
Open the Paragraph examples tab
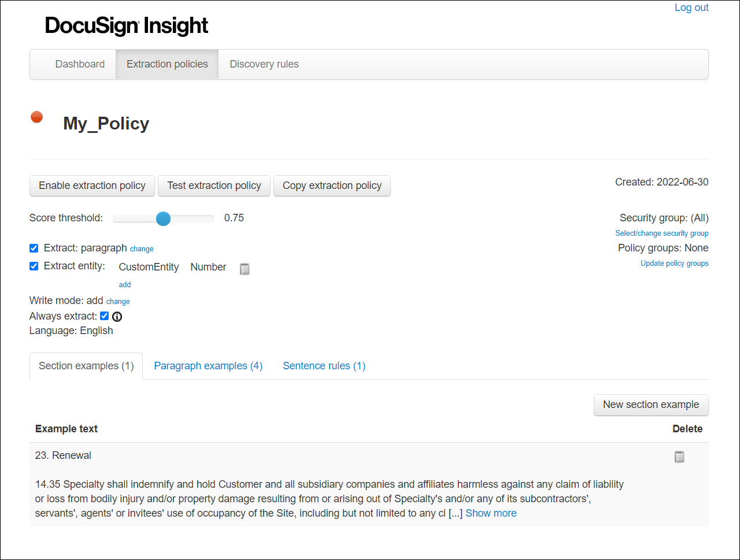click(208, 365)
